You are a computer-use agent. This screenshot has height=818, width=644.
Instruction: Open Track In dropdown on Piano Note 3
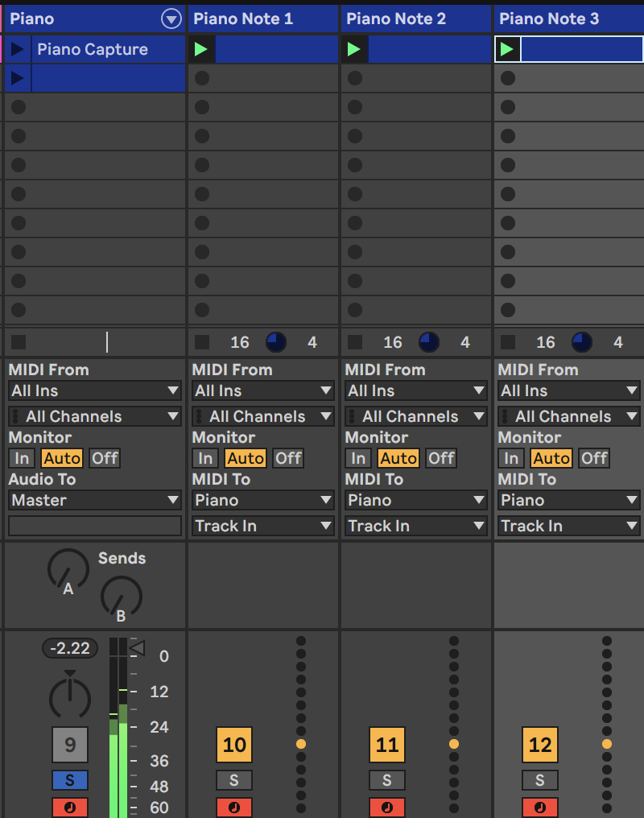[569, 526]
